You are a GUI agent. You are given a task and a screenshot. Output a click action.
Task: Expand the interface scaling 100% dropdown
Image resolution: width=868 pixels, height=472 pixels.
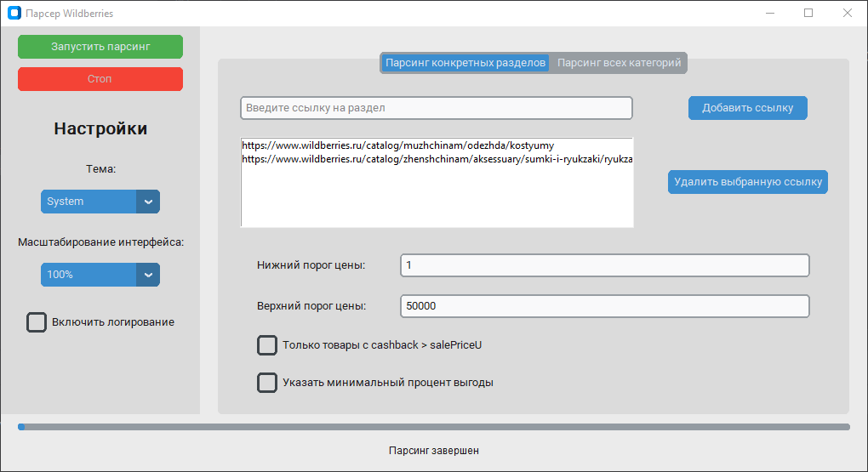(x=100, y=275)
